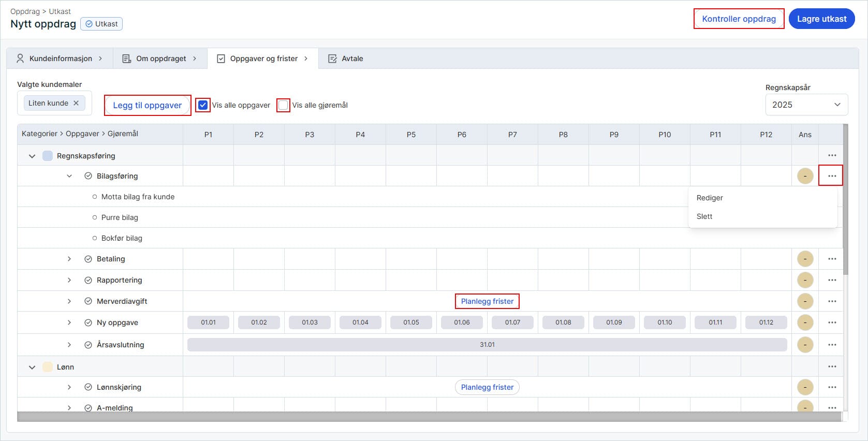The height and width of the screenshot is (441, 868).
Task: Click Planlegg frister on Lønnskjøring row
Action: pyautogui.click(x=487, y=387)
